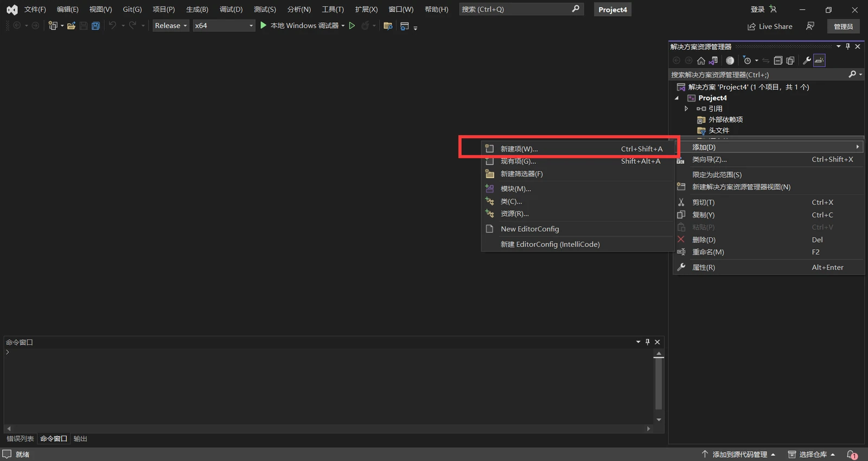Start without debugging using outlined play icon

352,25
